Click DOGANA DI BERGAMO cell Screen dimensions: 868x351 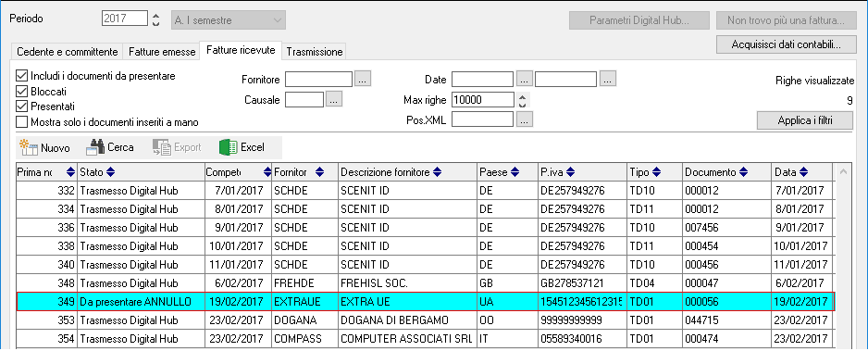pos(407,320)
